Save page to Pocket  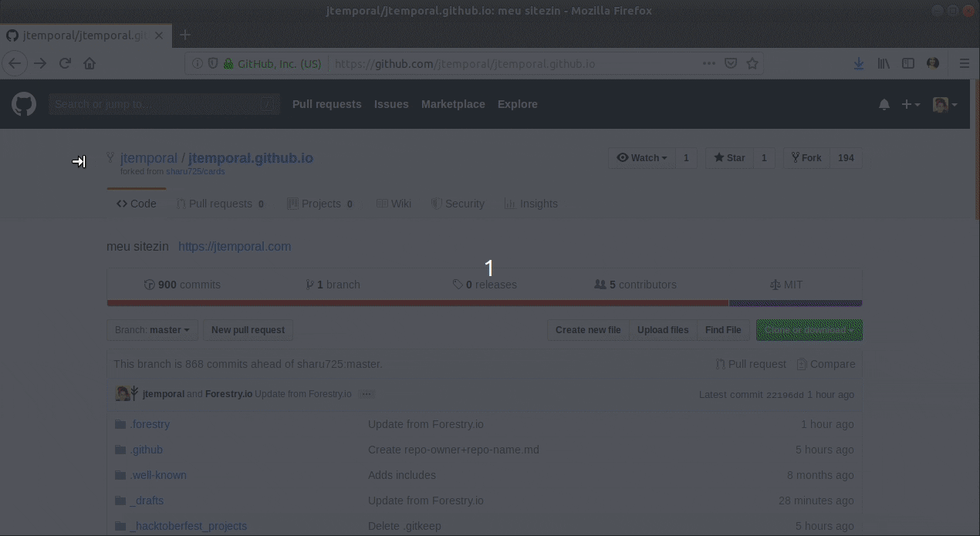click(730, 64)
